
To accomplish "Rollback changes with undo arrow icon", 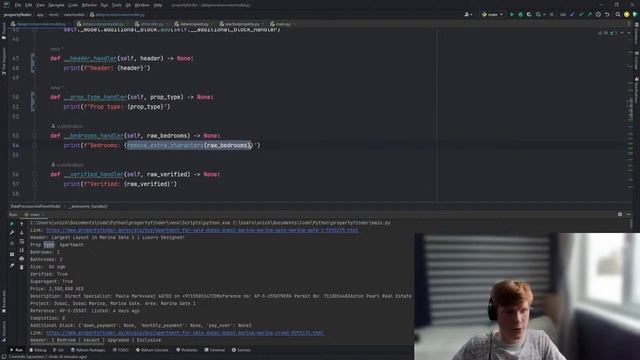I will tap(607, 14).
